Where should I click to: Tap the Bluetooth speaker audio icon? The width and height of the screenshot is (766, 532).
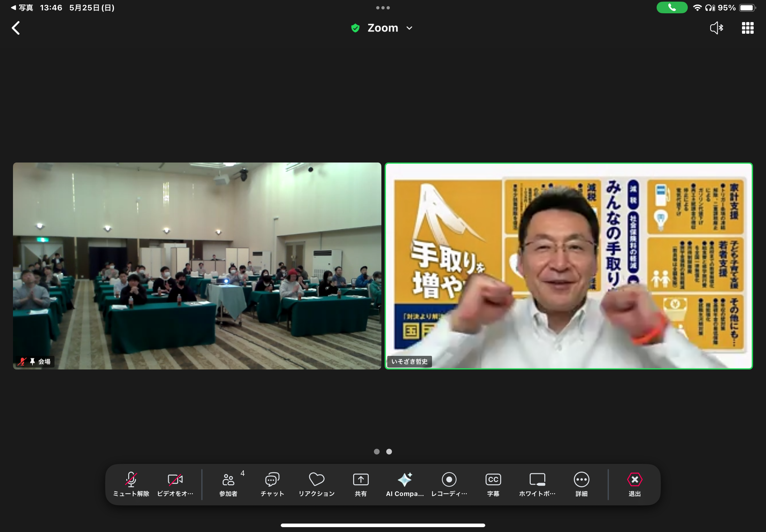716,28
